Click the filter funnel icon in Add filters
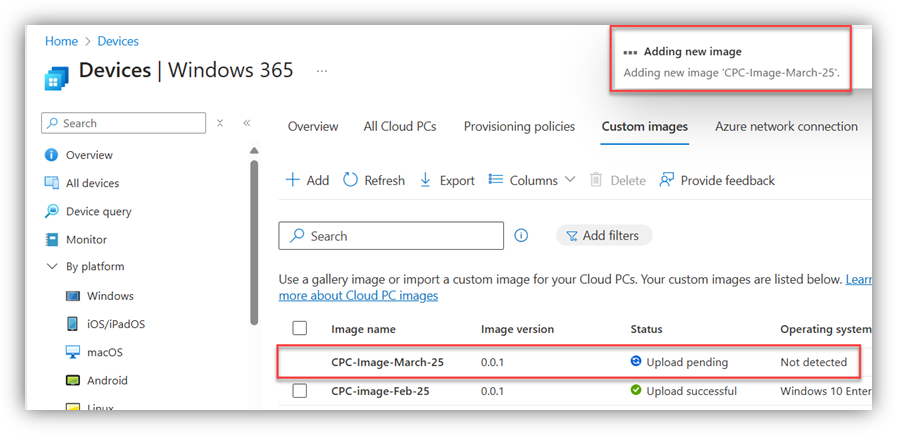Viewport: 897px width, 435px height. (571, 236)
